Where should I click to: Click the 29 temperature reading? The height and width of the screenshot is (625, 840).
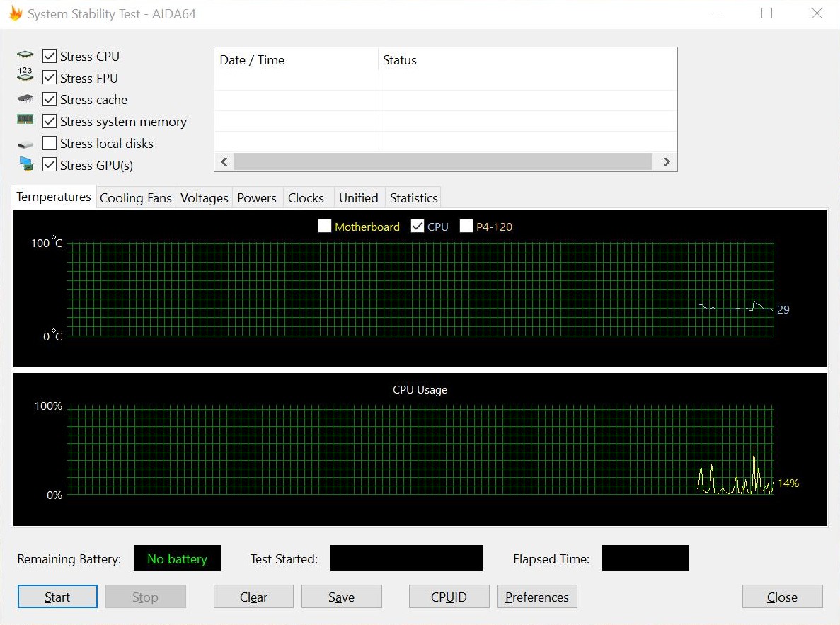(783, 309)
